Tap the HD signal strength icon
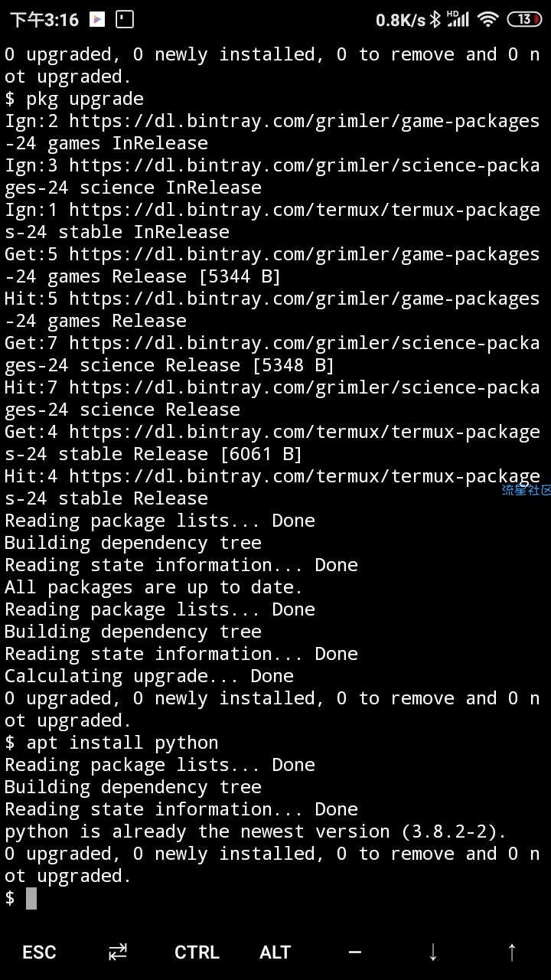 tap(458, 19)
